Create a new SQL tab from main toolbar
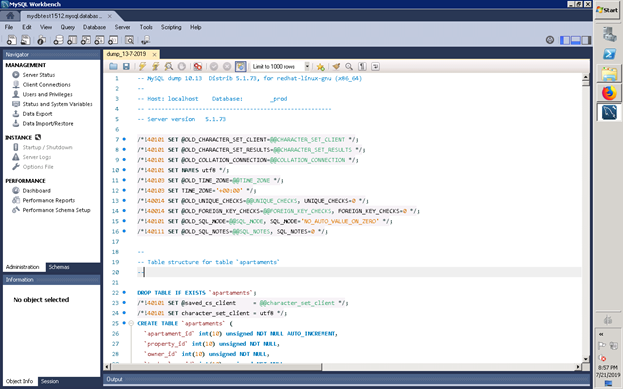623x389 pixels. (x=12, y=40)
